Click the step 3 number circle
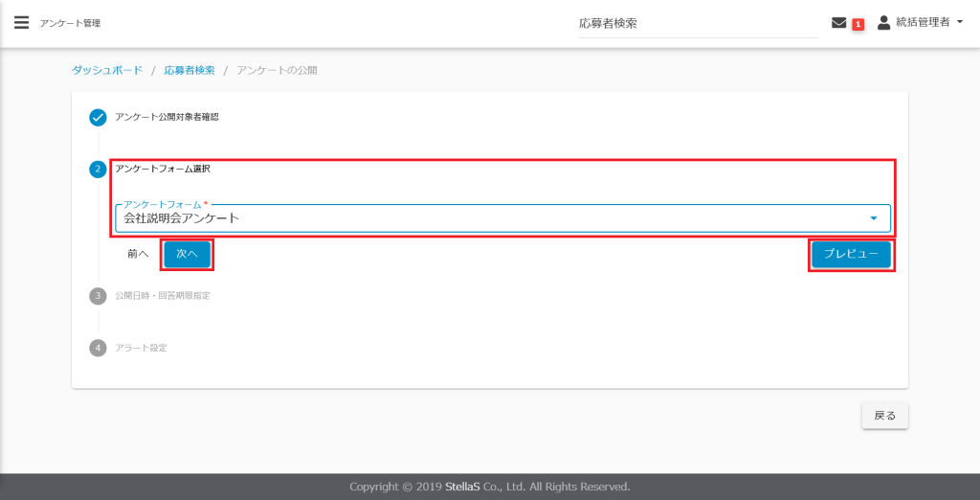Screen dimensions: 980x500 click(98, 296)
